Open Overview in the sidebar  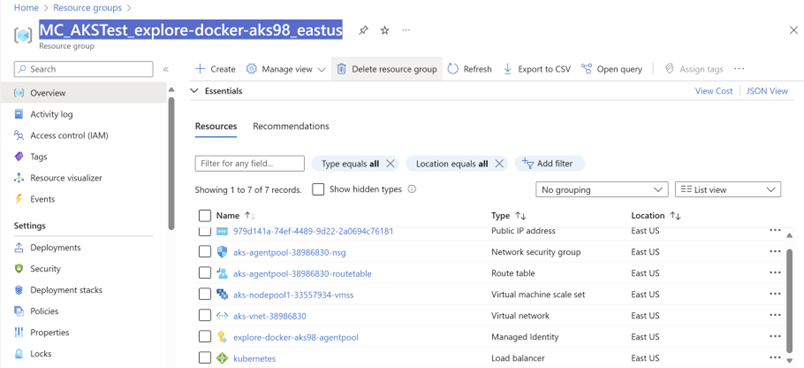click(83, 93)
